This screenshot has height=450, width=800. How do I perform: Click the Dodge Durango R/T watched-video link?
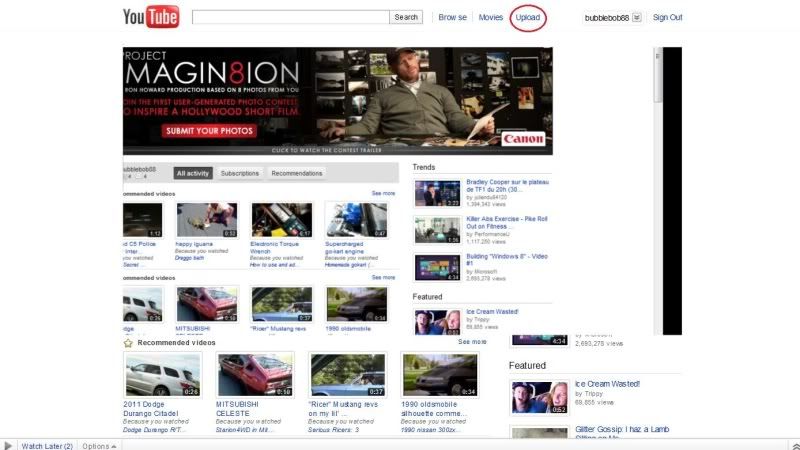tap(153, 430)
